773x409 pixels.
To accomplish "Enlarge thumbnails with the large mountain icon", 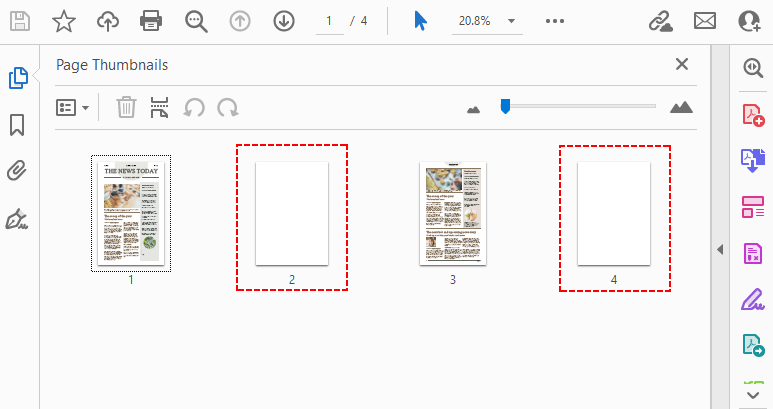I will pos(681,107).
